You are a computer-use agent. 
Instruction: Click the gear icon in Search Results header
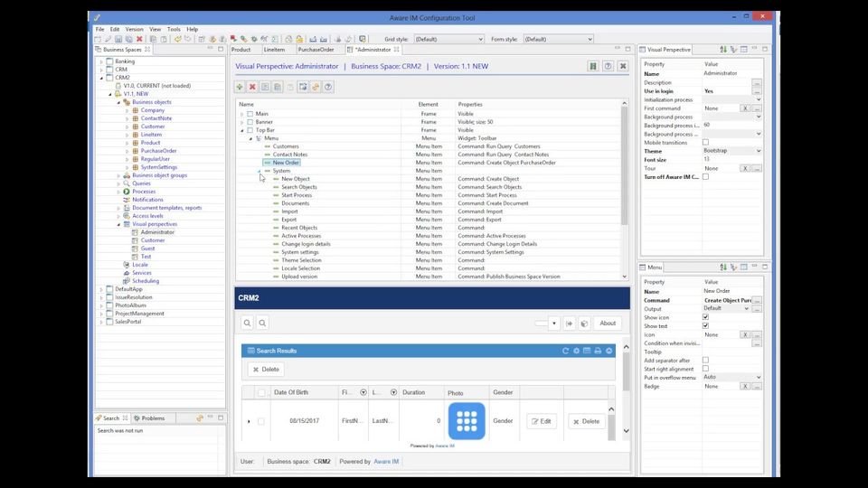pyautogui.click(x=576, y=351)
